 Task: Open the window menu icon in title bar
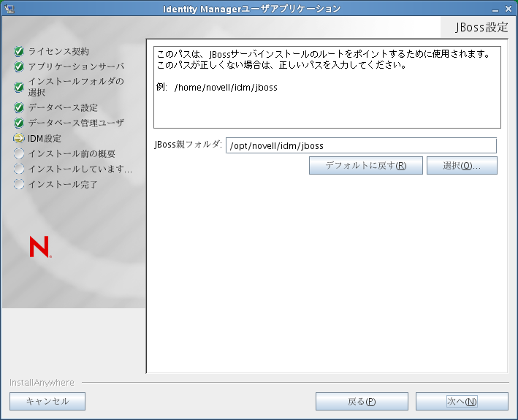point(9,9)
